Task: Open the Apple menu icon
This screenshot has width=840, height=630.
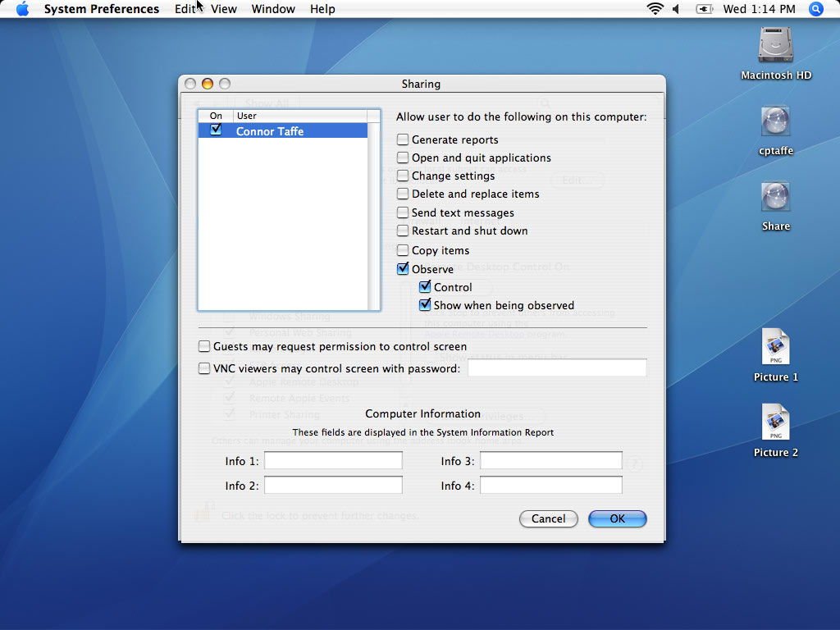Action: pos(22,9)
